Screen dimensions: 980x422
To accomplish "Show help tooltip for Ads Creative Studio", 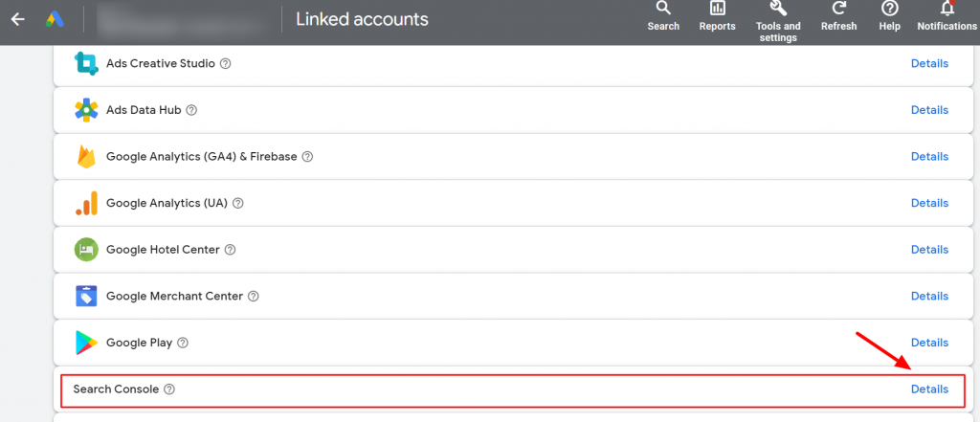I will (x=226, y=64).
